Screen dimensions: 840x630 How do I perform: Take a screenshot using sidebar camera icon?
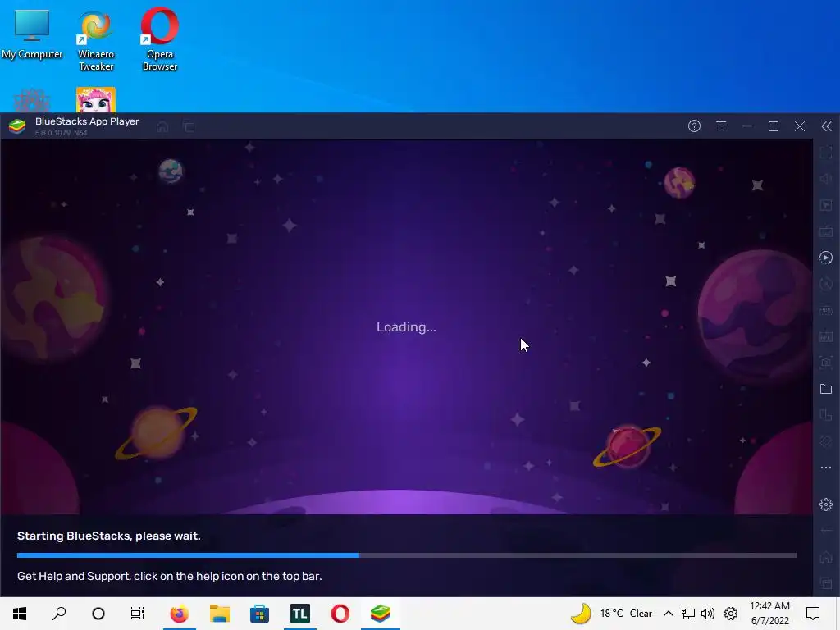tap(826, 363)
